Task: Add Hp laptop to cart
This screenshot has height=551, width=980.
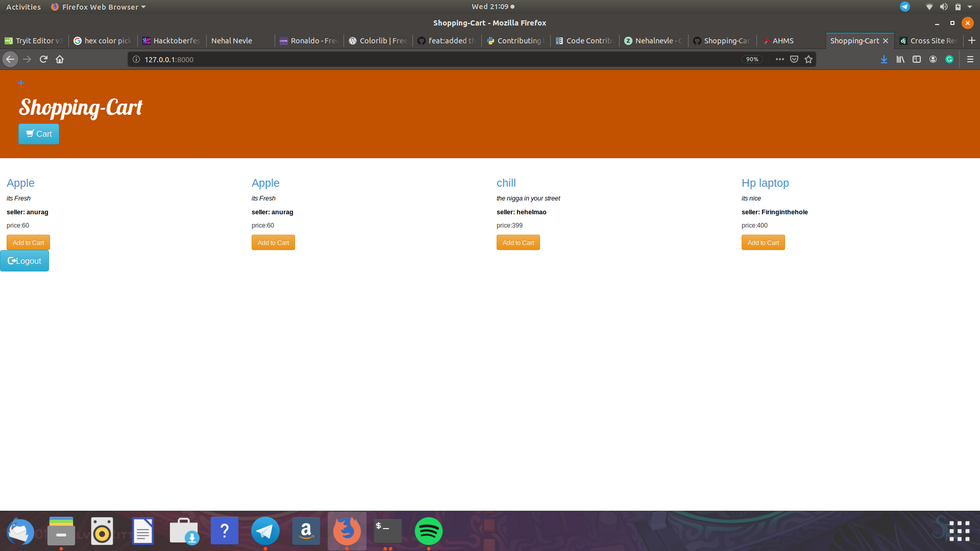Action: 763,243
